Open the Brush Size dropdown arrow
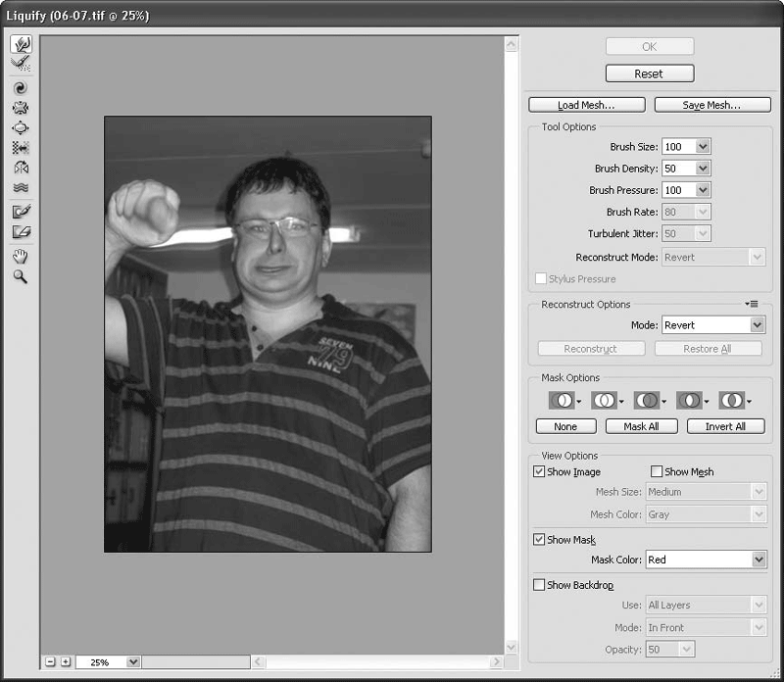The image size is (784, 682). (x=702, y=147)
